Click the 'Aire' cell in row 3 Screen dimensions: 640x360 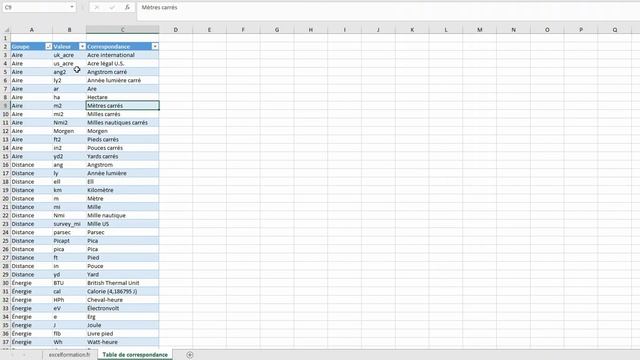coord(31,55)
